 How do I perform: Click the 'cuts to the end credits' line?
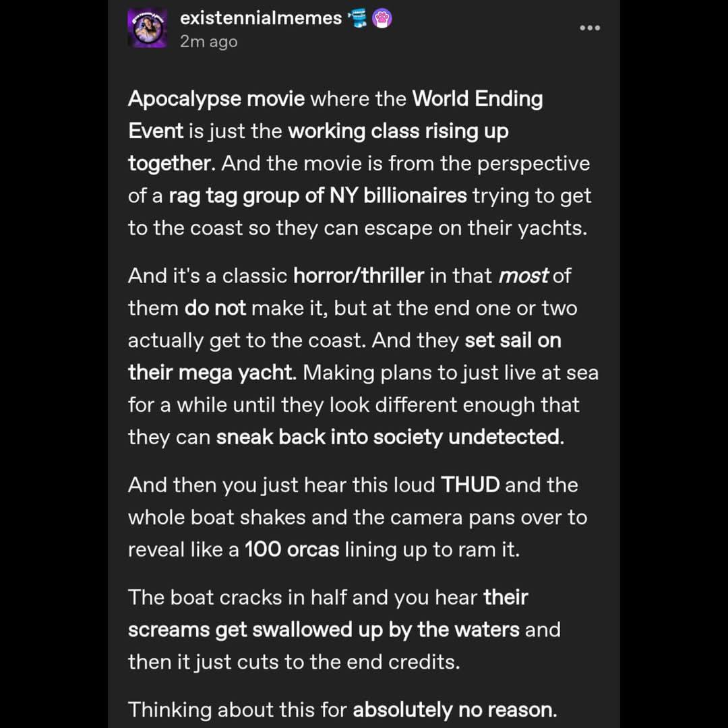[348, 662]
